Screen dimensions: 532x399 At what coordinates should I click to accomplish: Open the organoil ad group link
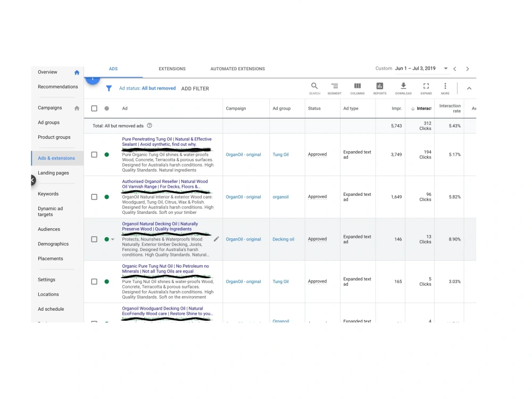pyautogui.click(x=280, y=197)
